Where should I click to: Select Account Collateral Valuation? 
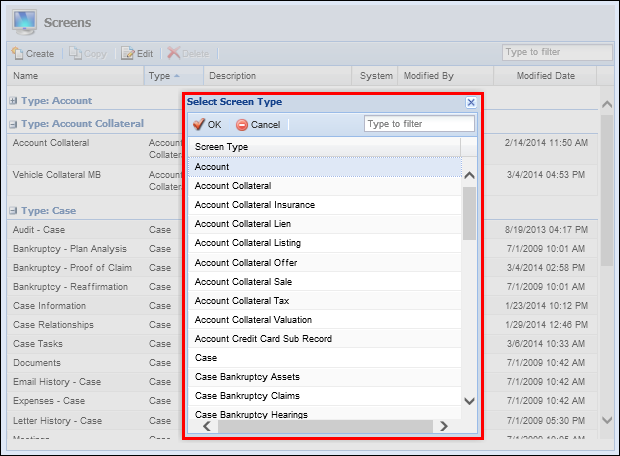(x=325, y=320)
